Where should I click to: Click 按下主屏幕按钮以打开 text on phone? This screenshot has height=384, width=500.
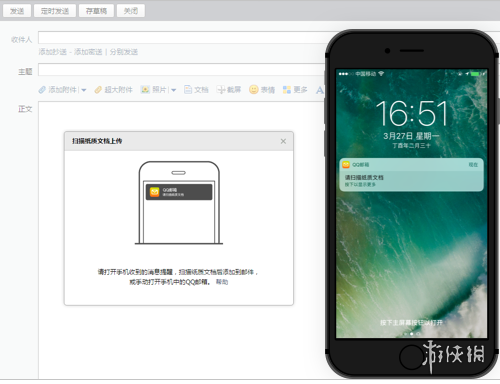click(x=411, y=323)
